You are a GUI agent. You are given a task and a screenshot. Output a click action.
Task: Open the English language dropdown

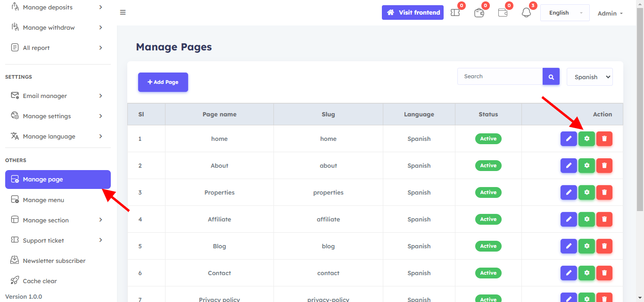click(564, 13)
